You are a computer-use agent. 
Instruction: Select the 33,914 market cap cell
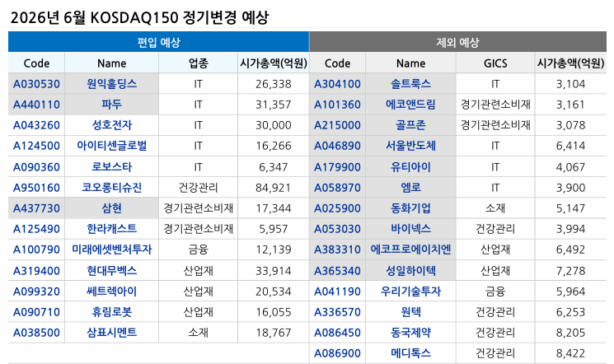[x=274, y=271]
